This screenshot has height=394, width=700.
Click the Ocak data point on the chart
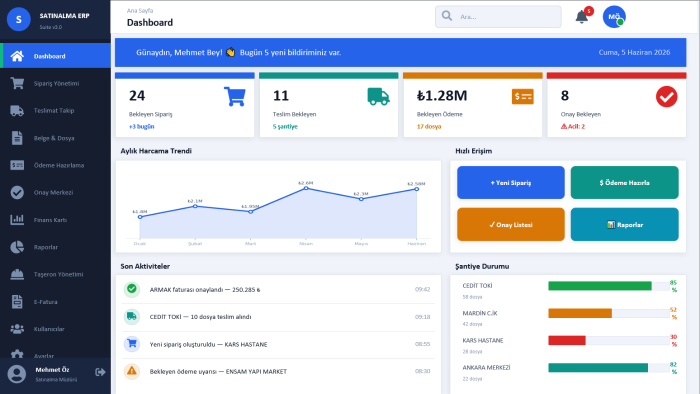point(140,217)
